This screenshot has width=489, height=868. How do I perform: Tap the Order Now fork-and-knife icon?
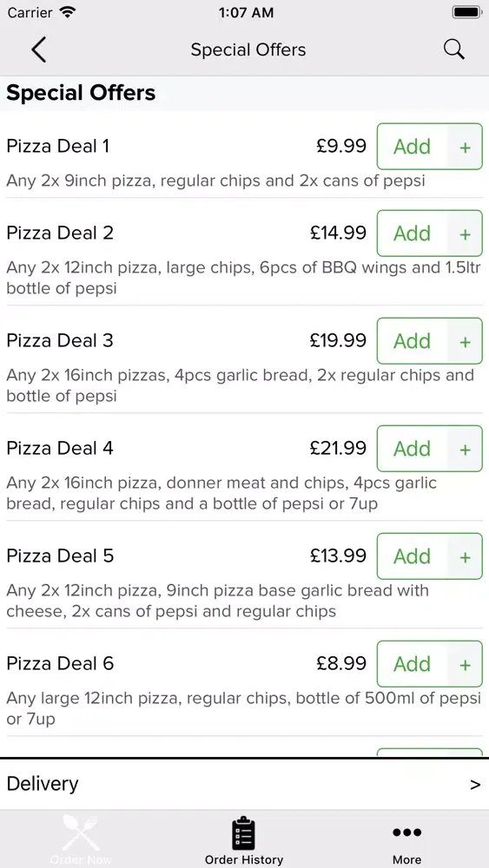pyautogui.click(x=81, y=833)
